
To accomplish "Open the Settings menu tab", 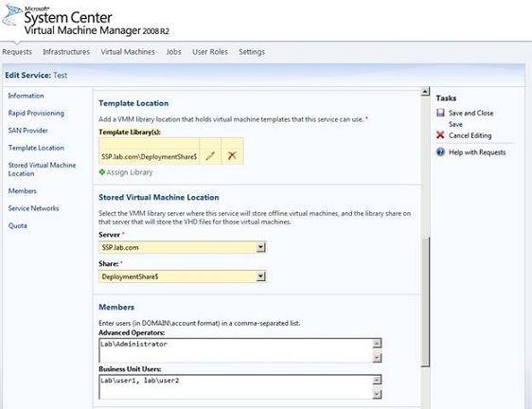I will (x=252, y=52).
